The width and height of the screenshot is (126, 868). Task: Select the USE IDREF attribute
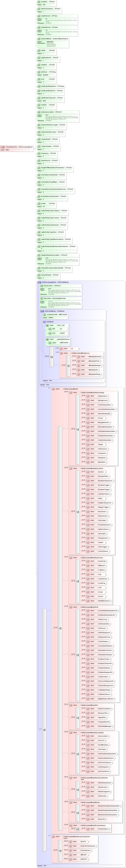coord(58,333)
